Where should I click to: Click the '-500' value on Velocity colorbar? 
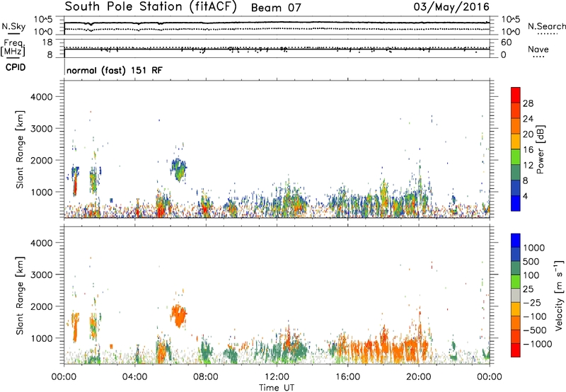[x=536, y=330]
